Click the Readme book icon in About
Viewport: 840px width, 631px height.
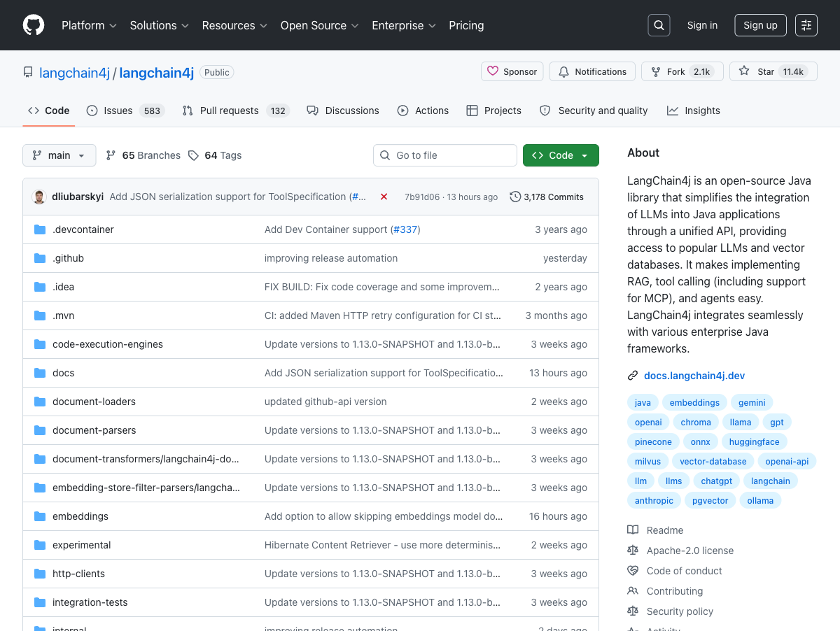[x=633, y=530]
